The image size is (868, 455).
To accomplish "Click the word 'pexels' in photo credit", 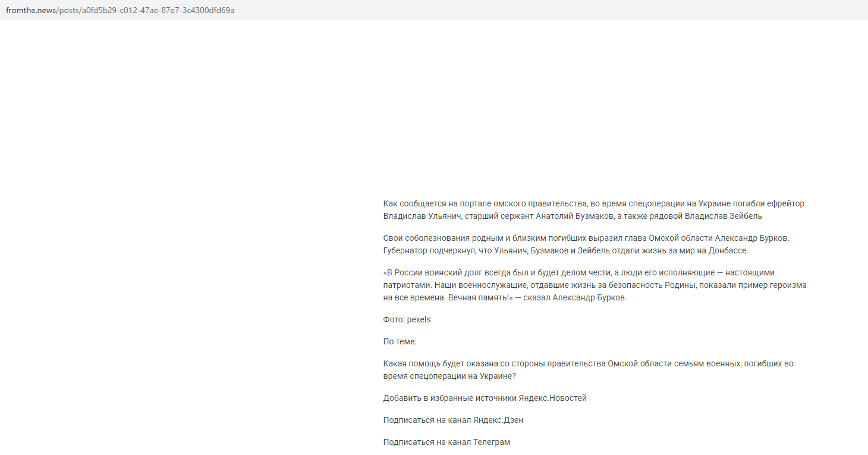I will 419,319.
